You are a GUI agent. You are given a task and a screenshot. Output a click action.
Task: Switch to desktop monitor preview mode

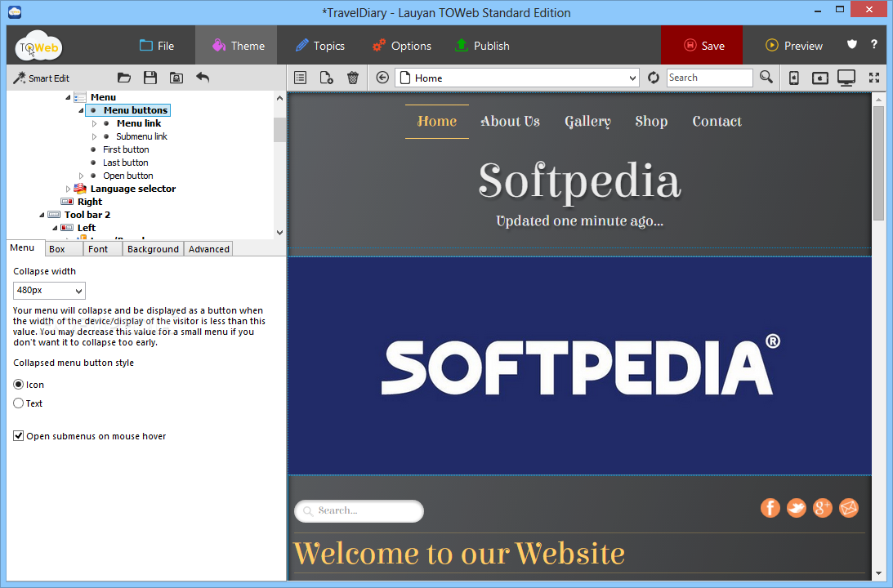tap(846, 78)
